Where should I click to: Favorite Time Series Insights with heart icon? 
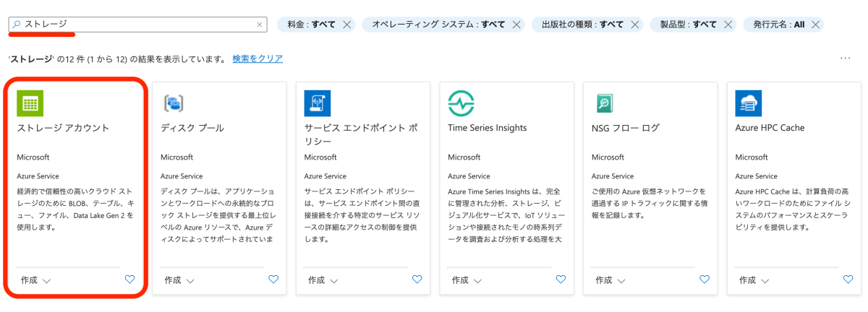[561, 279]
